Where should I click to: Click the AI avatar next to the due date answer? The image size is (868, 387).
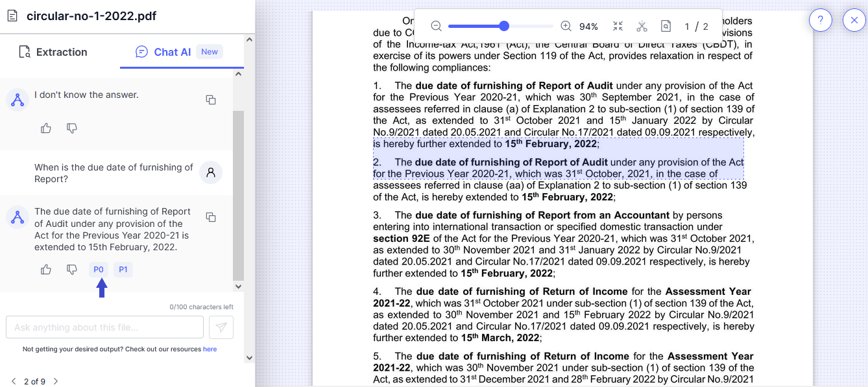tap(18, 217)
